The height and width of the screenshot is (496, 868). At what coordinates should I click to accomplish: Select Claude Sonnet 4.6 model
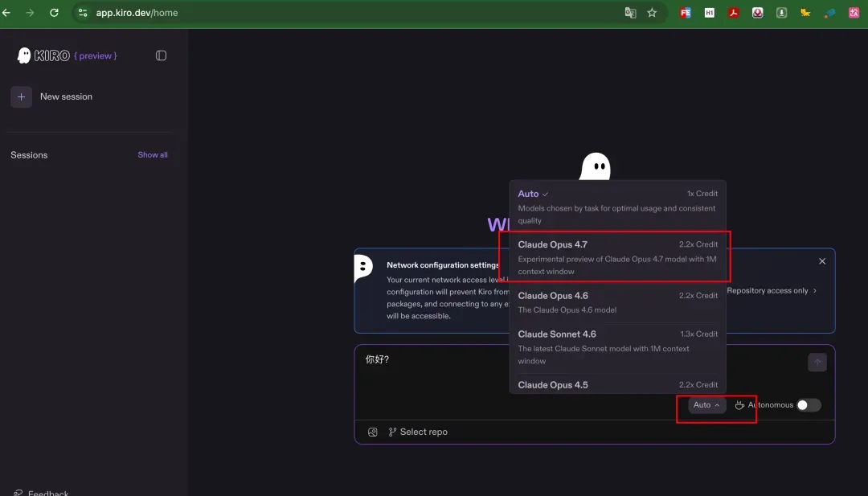(618, 347)
